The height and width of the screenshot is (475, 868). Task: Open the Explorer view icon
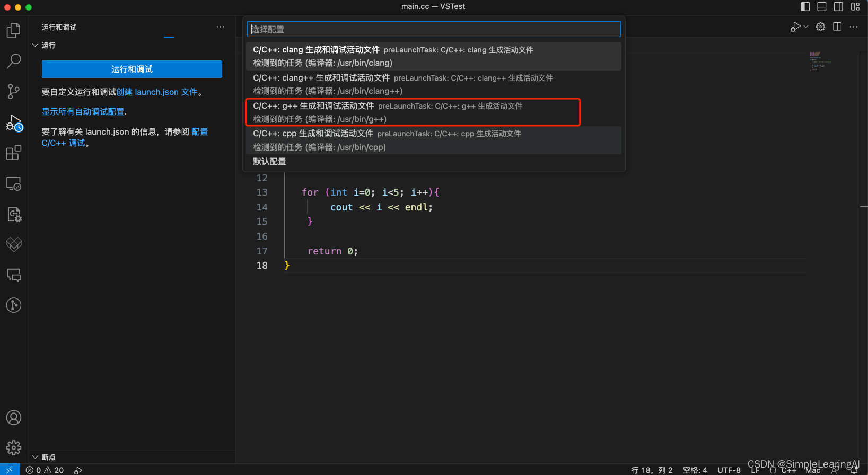coord(14,31)
